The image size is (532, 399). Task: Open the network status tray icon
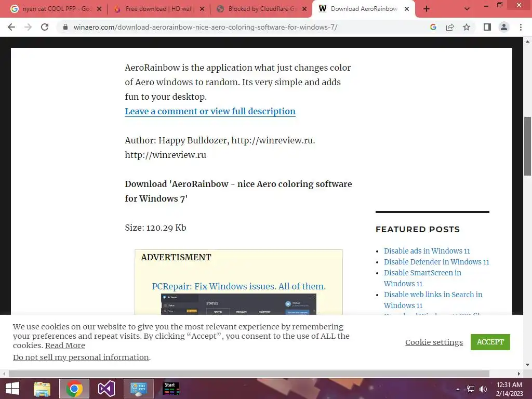point(471,389)
